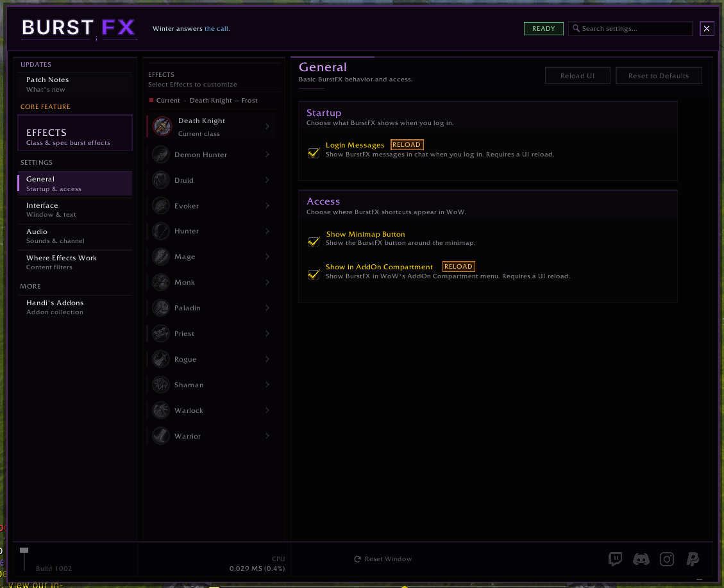724x588 pixels.
Task: Click the Hunter class icon
Action: tap(161, 231)
